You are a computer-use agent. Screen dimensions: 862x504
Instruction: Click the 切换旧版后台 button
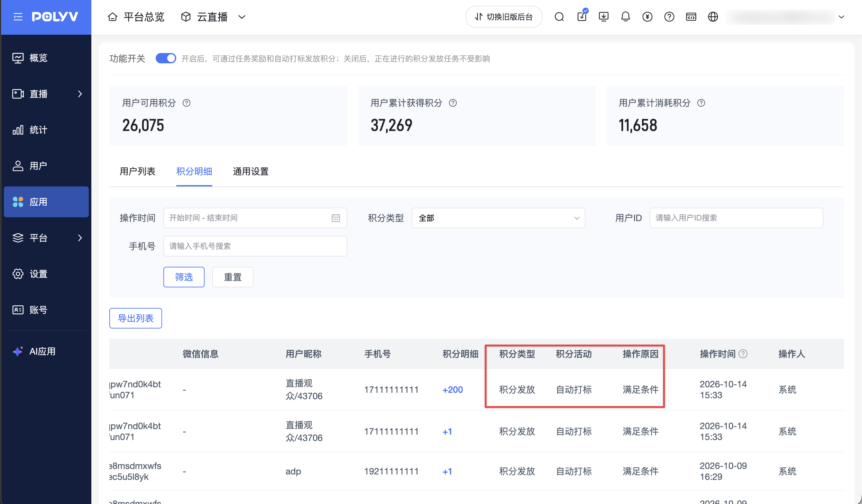[x=504, y=17]
